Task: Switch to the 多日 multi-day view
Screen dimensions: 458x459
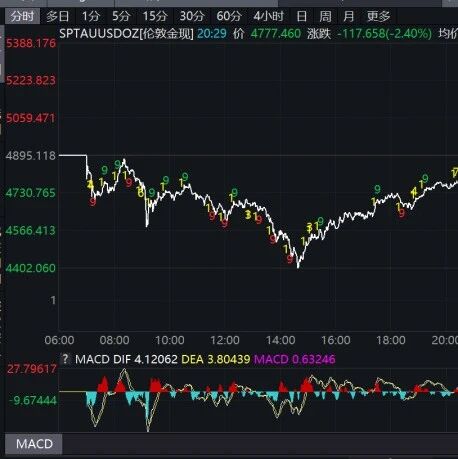Action: pos(58,16)
